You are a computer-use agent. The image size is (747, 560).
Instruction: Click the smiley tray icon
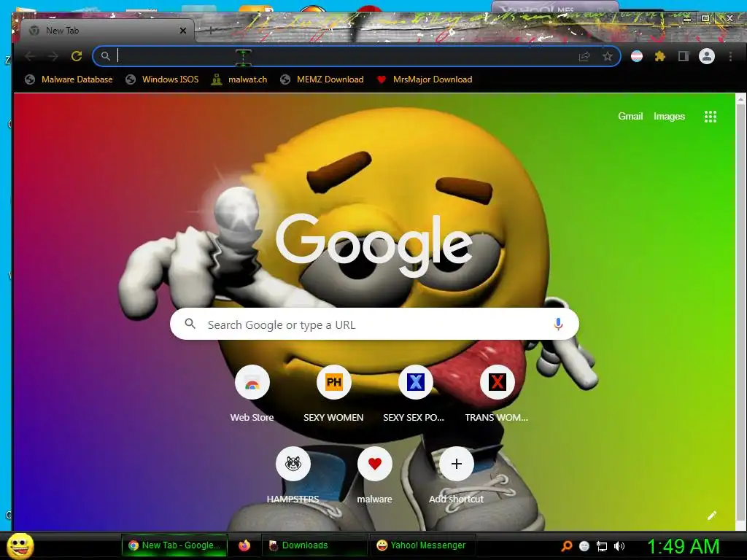click(584, 546)
